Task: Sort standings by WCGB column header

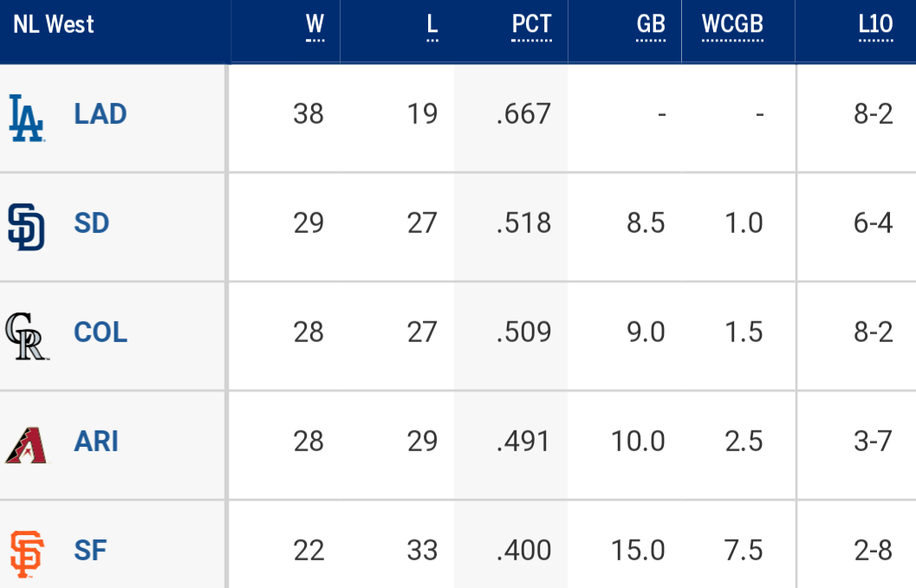Action: [732, 26]
